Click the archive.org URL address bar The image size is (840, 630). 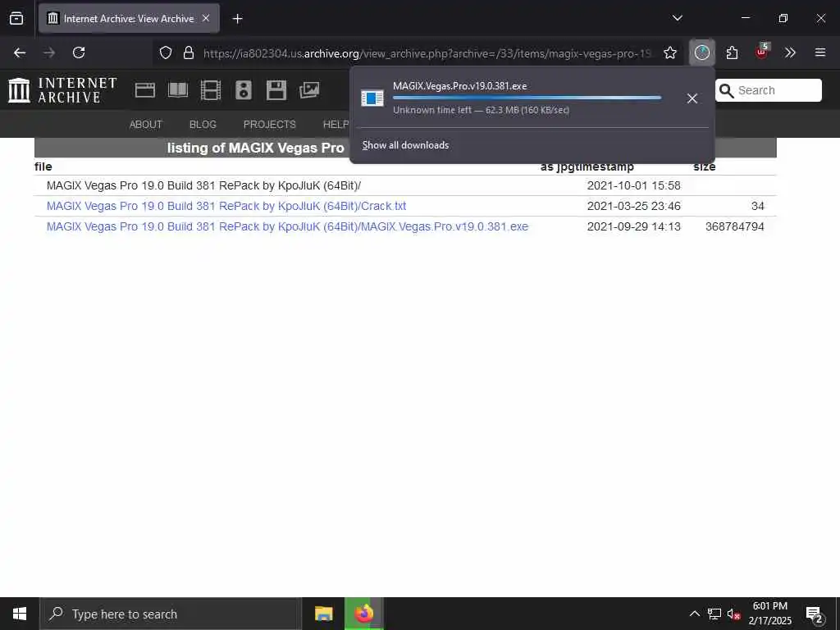click(x=427, y=53)
